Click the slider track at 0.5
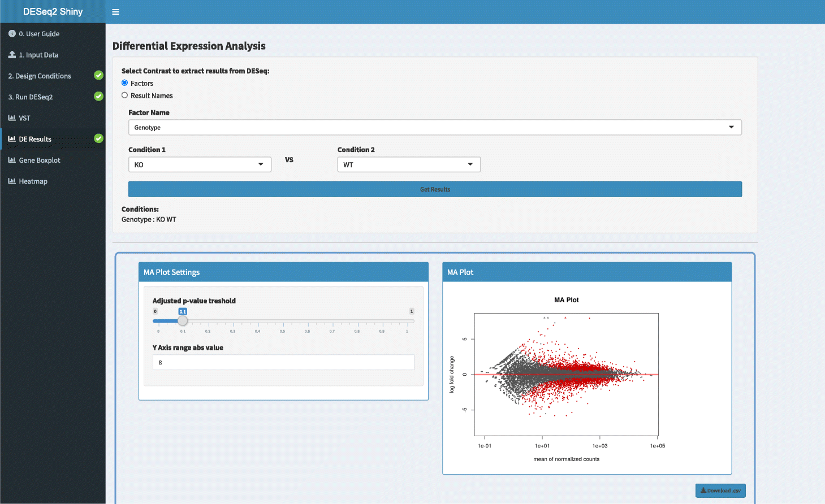 pos(283,321)
